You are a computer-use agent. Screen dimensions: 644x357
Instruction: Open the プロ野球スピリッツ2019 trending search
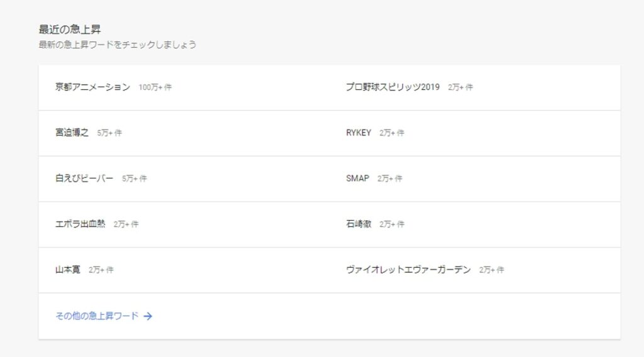392,87
